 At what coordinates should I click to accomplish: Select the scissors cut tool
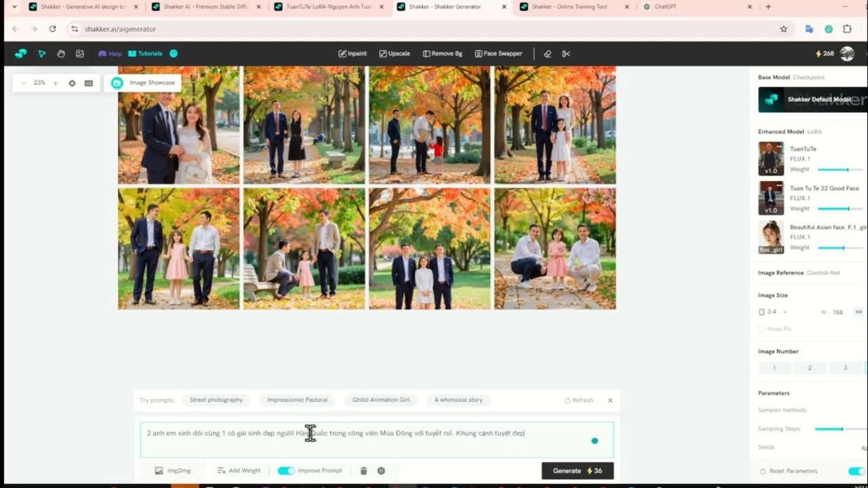click(566, 53)
